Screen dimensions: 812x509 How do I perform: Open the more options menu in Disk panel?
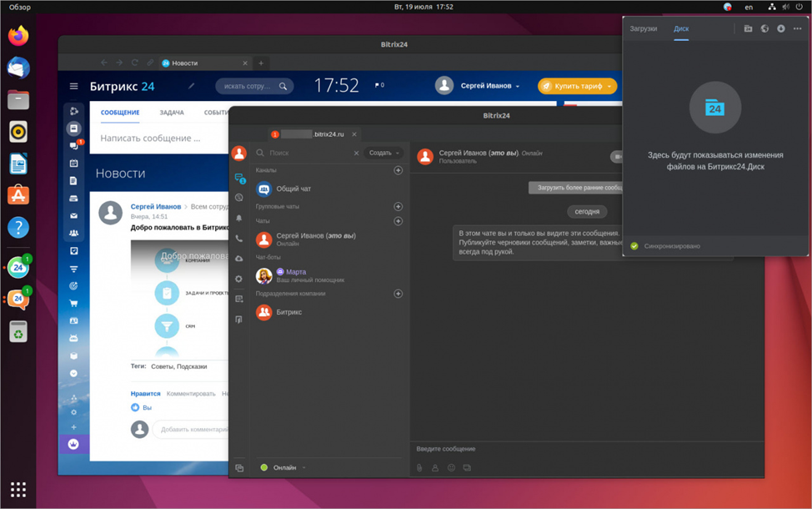point(797,28)
